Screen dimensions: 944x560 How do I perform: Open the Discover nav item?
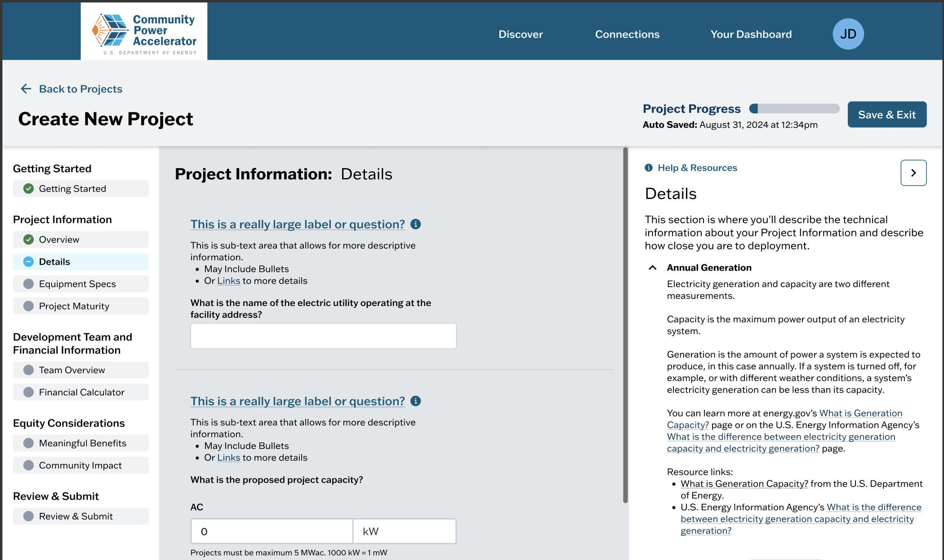point(521,34)
